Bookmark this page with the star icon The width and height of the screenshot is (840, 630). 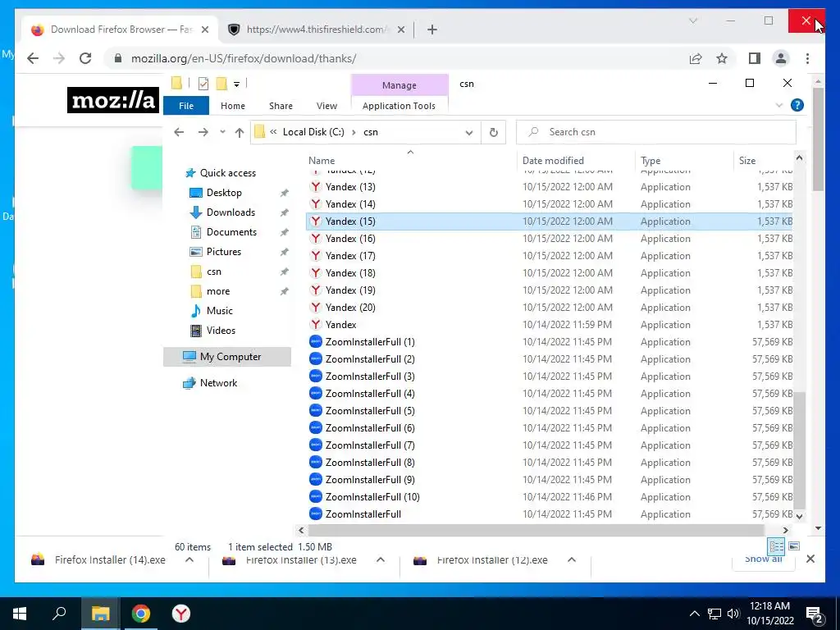pos(722,58)
